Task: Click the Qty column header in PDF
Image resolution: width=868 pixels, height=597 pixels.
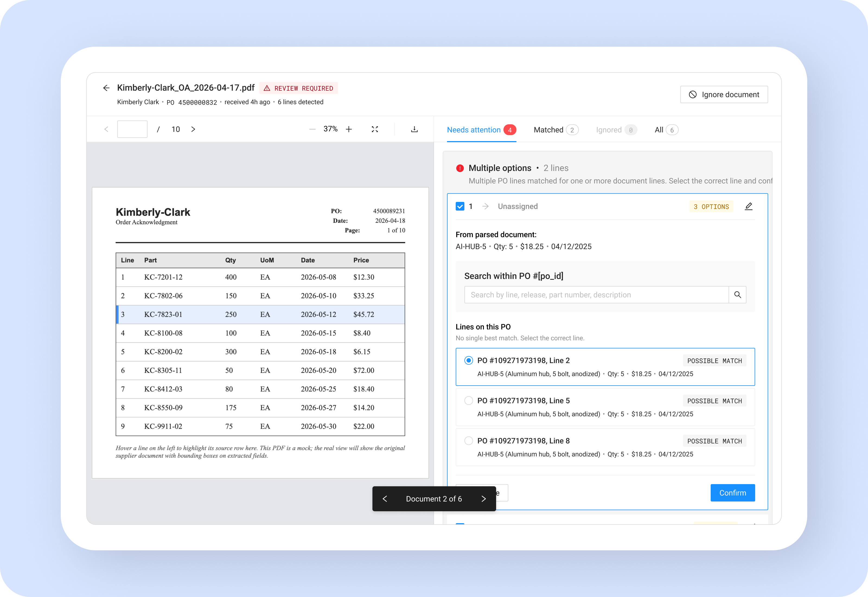Action: point(230,260)
